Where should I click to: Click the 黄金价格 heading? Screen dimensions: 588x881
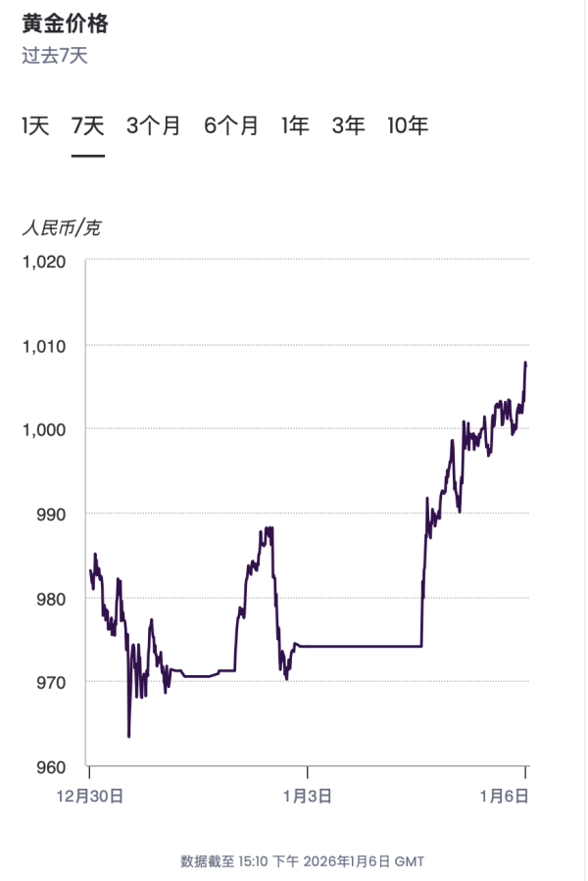click(65, 24)
